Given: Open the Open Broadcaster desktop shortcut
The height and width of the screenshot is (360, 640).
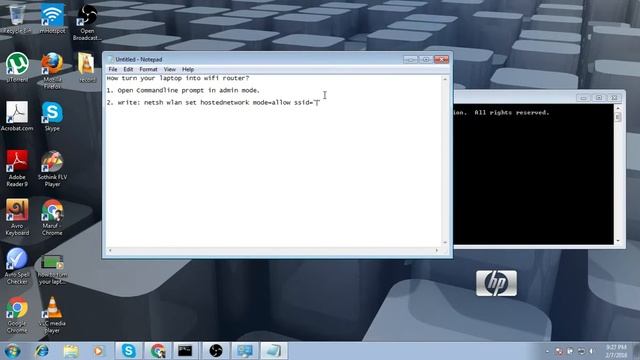Looking at the screenshot, I should [87, 22].
